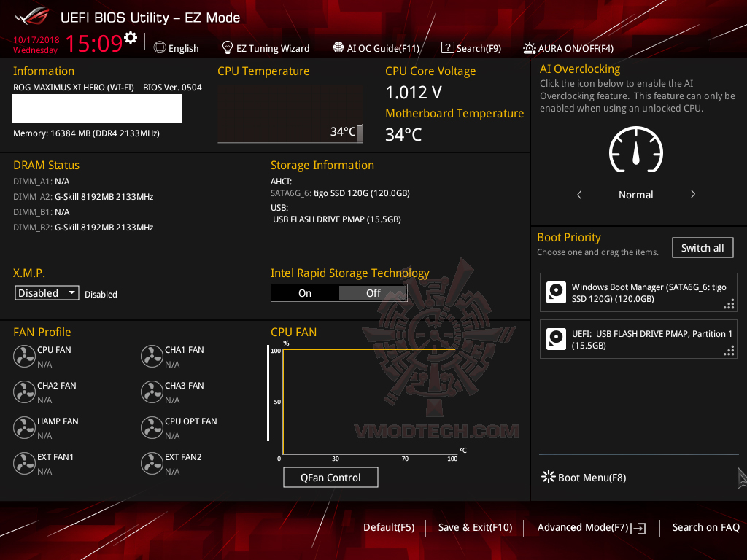Image resolution: width=747 pixels, height=560 pixels.
Task: Click the AI Overclocking gauge icon
Action: pyautogui.click(x=636, y=149)
